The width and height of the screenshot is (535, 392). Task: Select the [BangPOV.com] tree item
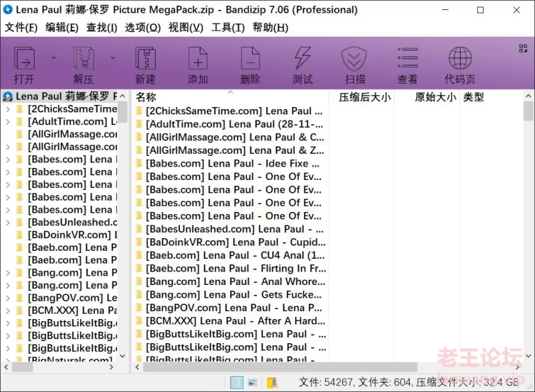(72, 298)
